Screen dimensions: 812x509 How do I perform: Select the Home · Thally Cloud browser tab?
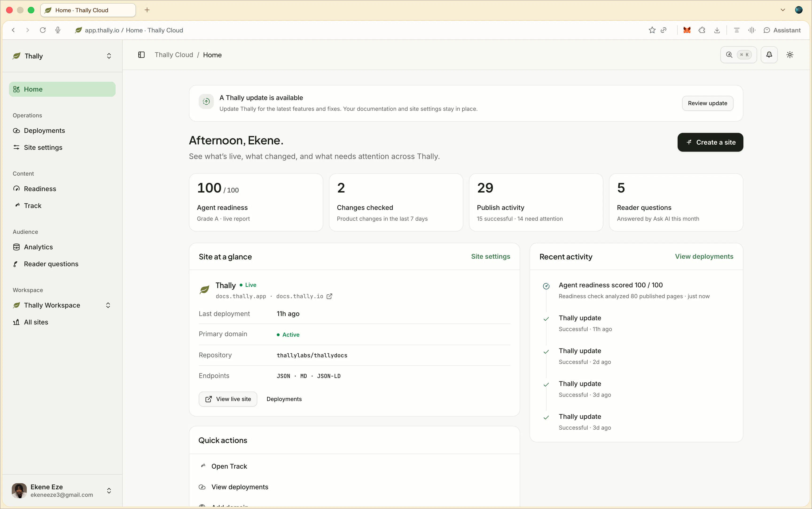point(88,10)
